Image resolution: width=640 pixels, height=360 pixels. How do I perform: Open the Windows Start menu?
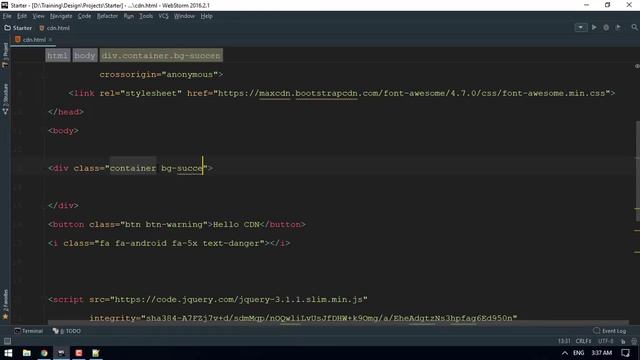8,353
